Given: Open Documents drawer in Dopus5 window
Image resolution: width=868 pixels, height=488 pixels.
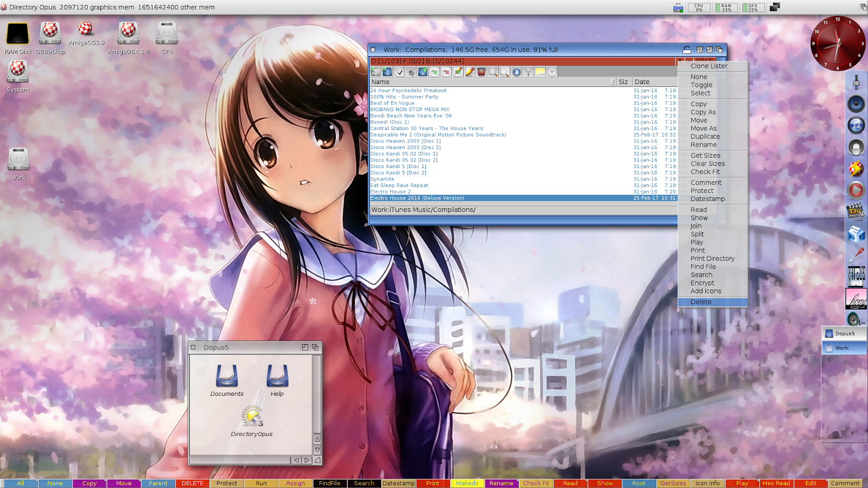Looking at the screenshot, I should pos(227,376).
